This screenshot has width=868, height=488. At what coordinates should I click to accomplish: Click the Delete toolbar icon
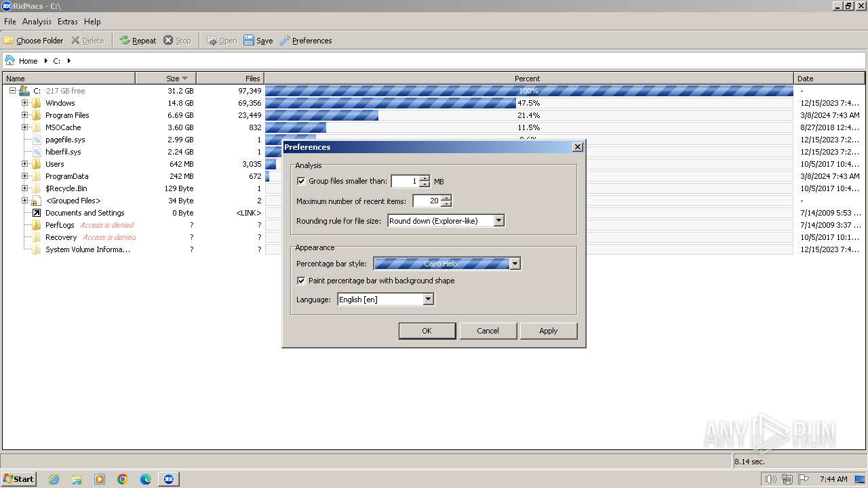point(75,41)
